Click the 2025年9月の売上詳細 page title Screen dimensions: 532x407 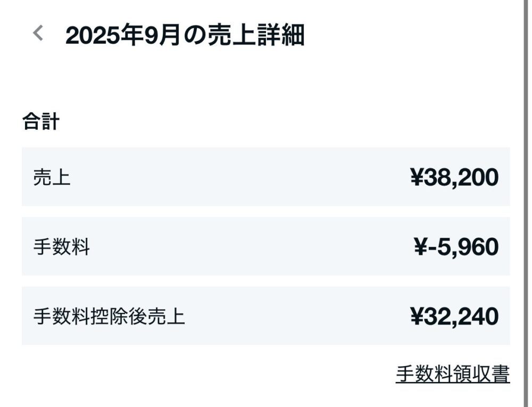click(x=185, y=35)
